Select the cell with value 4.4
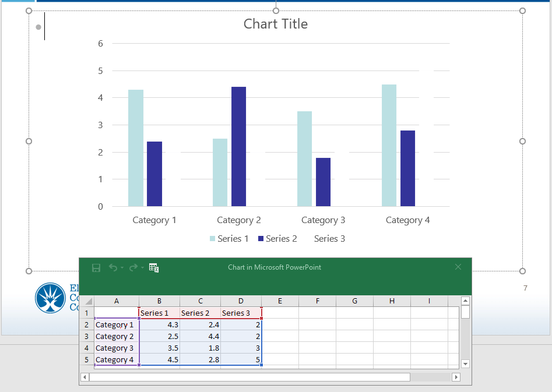 [x=201, y=336]
